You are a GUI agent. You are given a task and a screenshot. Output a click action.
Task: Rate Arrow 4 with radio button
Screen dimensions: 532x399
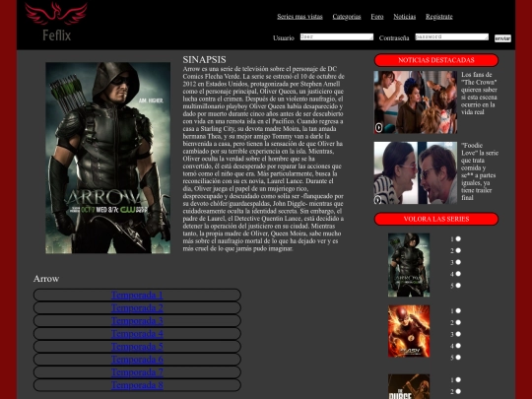click(458, 274)
